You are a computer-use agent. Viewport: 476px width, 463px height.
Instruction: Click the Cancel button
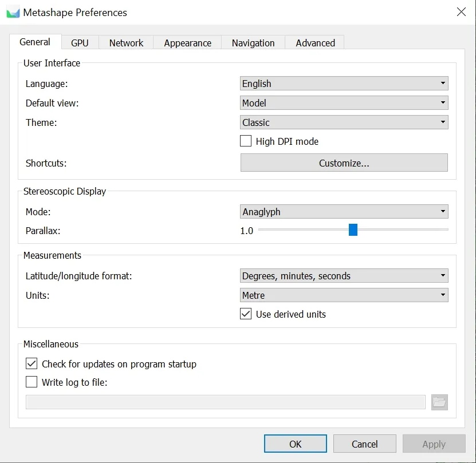click(364, 444)
